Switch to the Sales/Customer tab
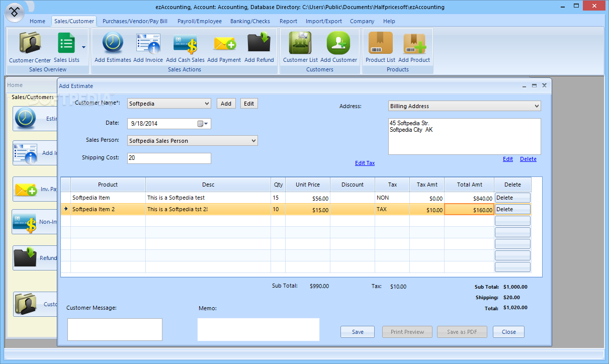Screen dimensions: 609x364 (x=74, y=21)
